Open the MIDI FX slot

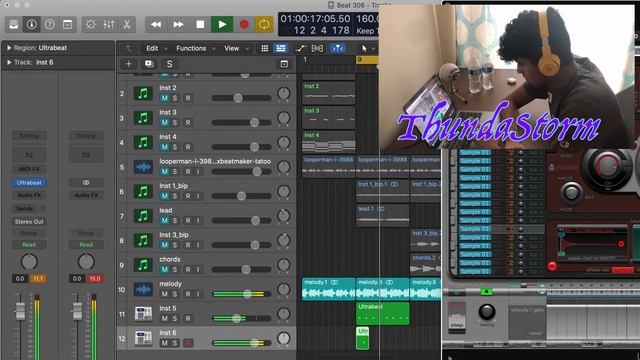tap(29, 169)
